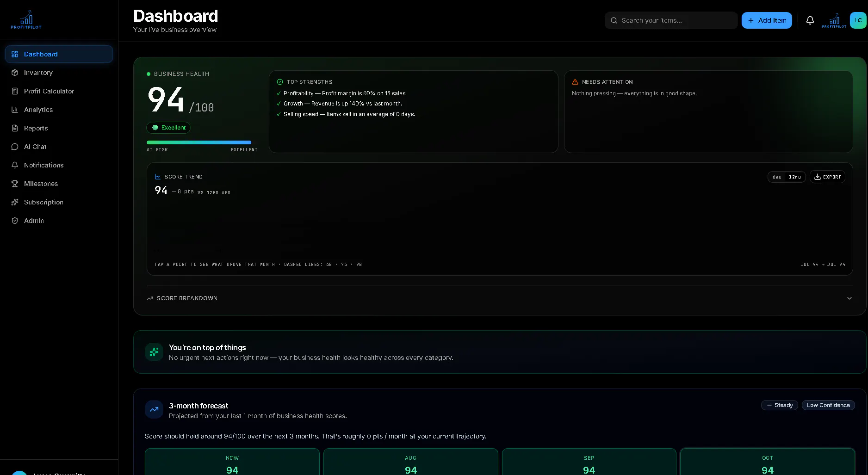The image size is (868, 475).
Task: Click the Notifications bell icon in the sidebar
Action: tap(15, 165)
